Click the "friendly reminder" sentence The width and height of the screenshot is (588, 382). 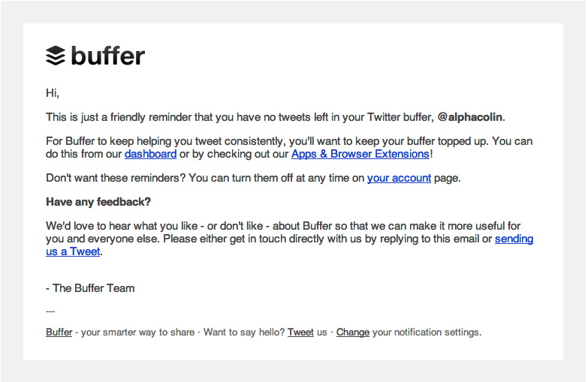point(276,117)
